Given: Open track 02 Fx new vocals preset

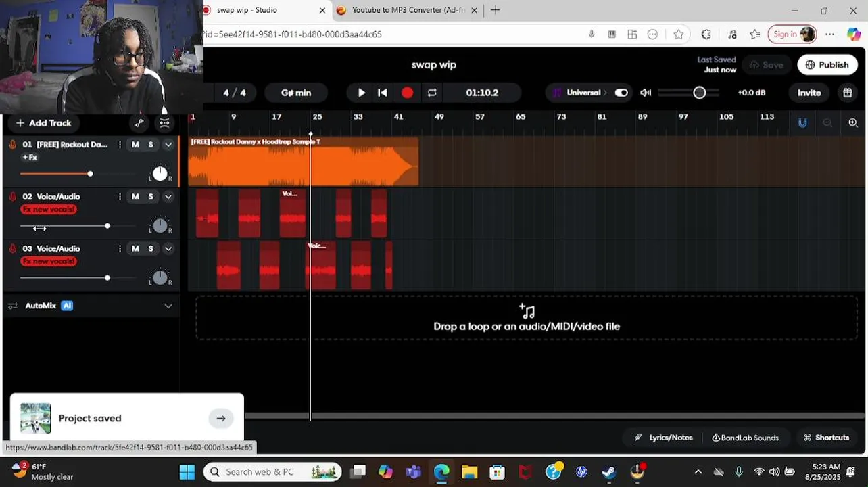Looking at the screenshot, I should click(49, 210).
